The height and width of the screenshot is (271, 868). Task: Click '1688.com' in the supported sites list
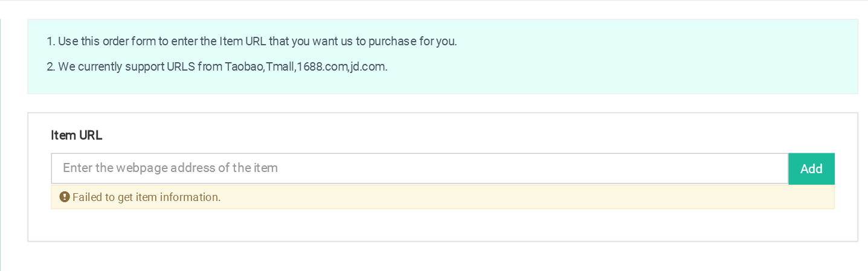[321, 66]
